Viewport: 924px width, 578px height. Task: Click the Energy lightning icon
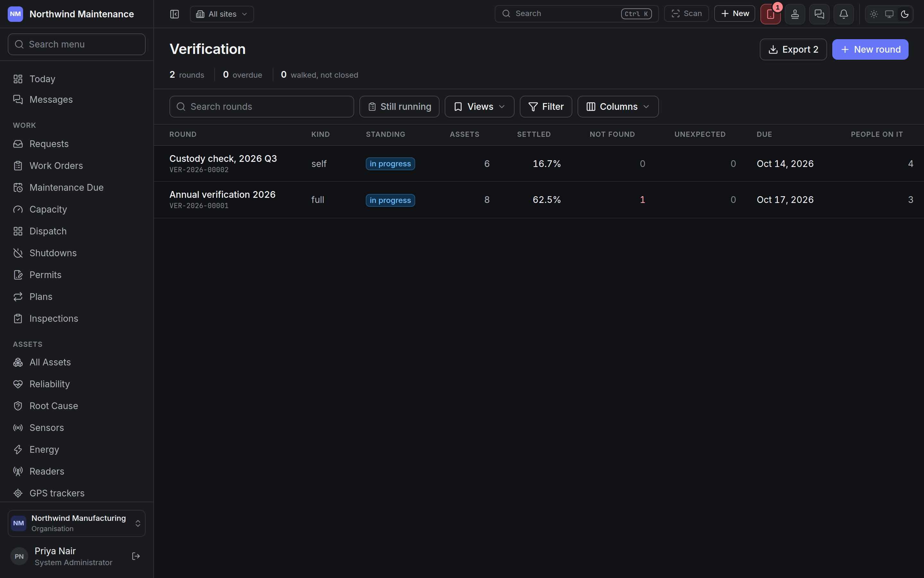(x=18, y=450)
